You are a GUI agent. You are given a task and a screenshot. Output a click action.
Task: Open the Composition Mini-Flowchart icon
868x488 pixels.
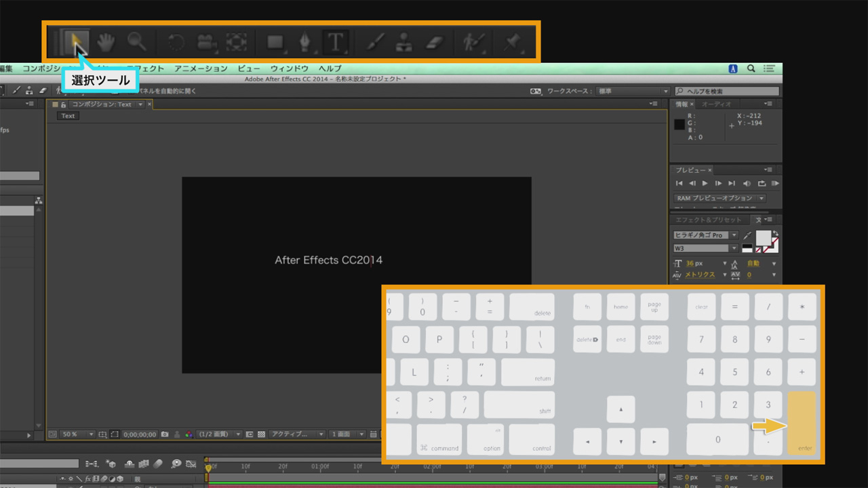pos(90,464)
